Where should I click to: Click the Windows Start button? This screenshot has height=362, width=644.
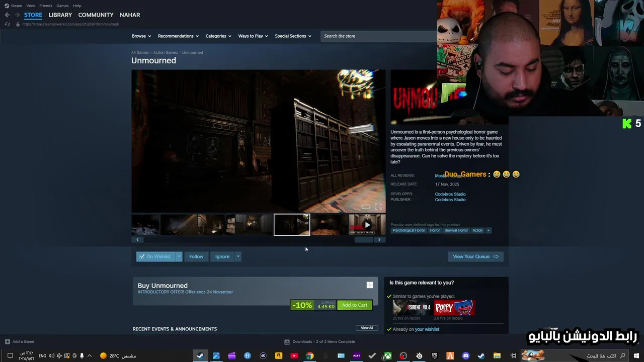click(x=636, y=356)
